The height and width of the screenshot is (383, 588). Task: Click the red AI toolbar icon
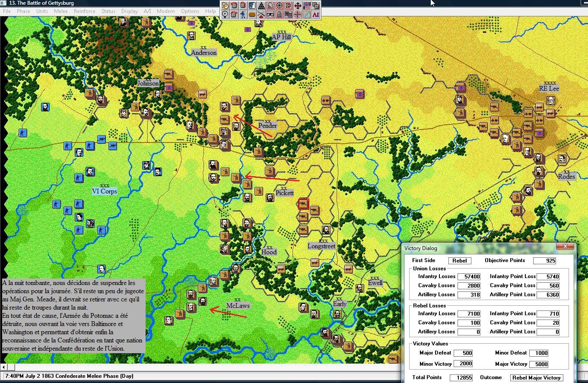(316, 15)
